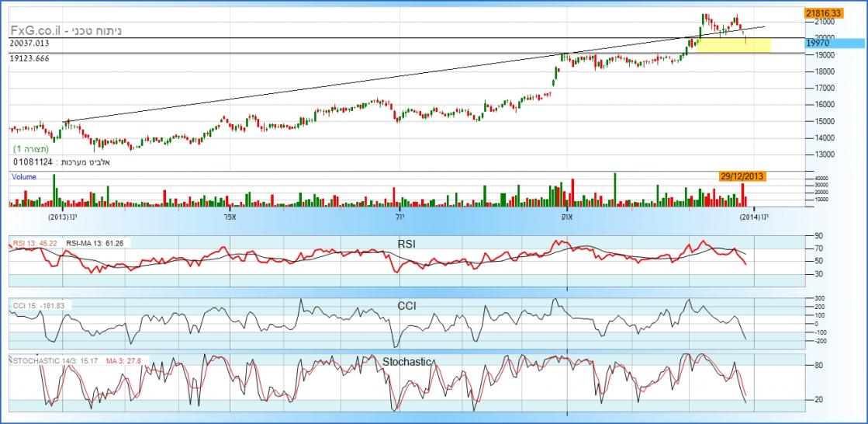Select the orange 29/12/2013 date marker

coord(742,176)
